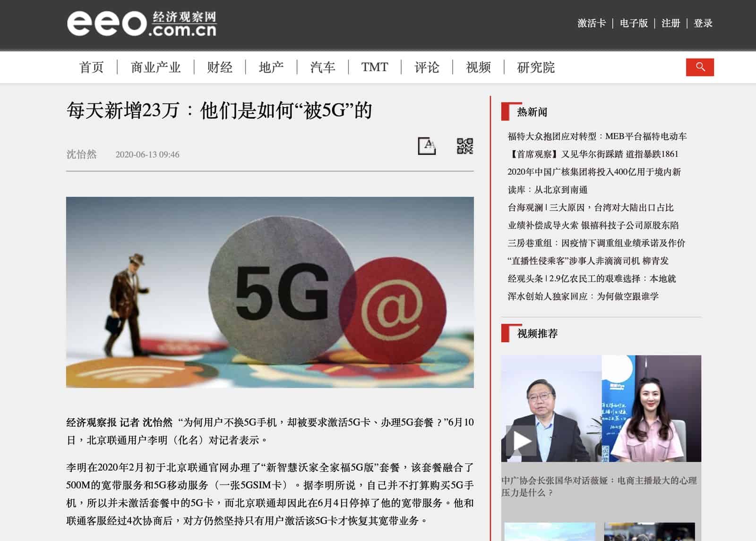
Task: Click the red search icon button
Action: (x=700, y=67)
